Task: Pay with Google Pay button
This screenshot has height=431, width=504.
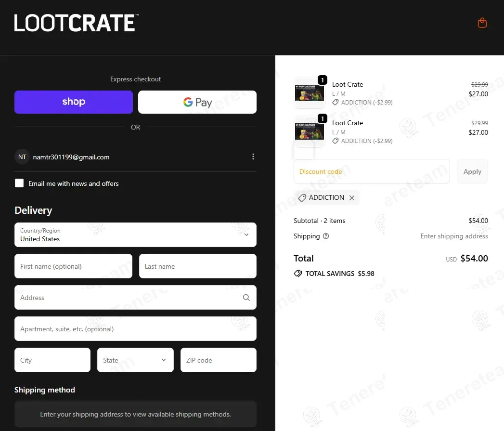Action: click(x=197, y=102)
